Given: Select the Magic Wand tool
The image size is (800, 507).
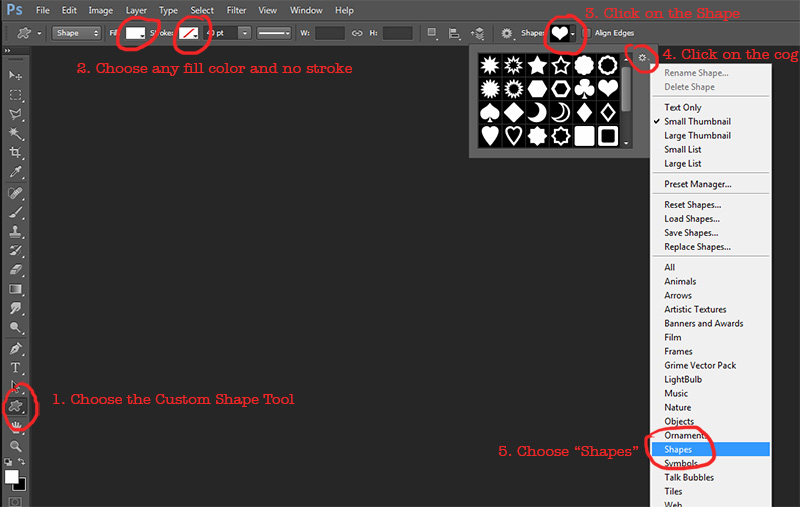Looking at the screenshot, I should click(16, 133).
